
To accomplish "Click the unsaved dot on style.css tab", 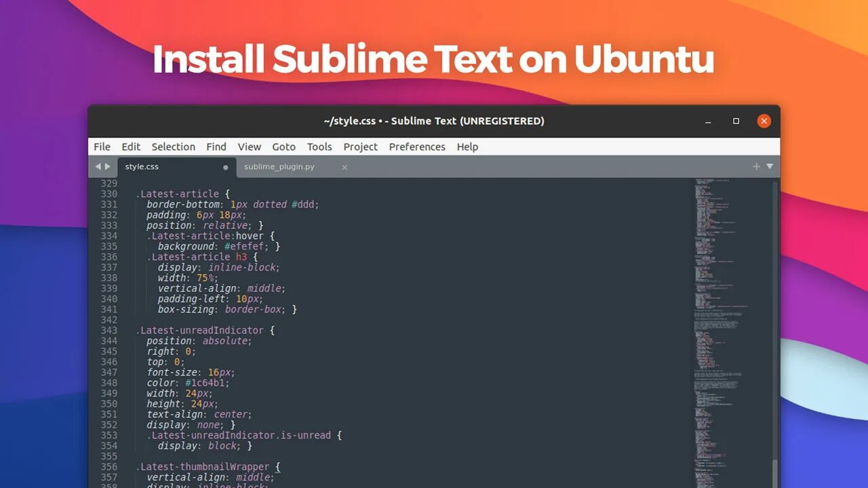I will (x=226, y=167).
